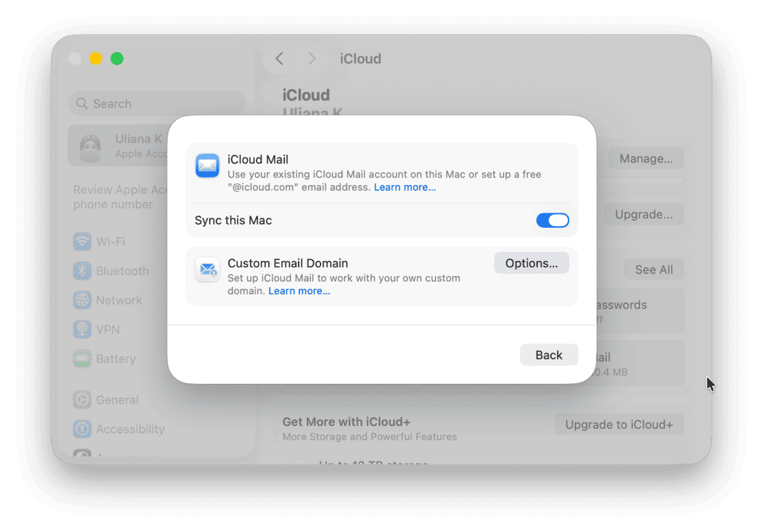The image size is (763, 532).
Task: Click the General gear icon in sidebar
Action: pyautogui.click(x=82, y=400)
